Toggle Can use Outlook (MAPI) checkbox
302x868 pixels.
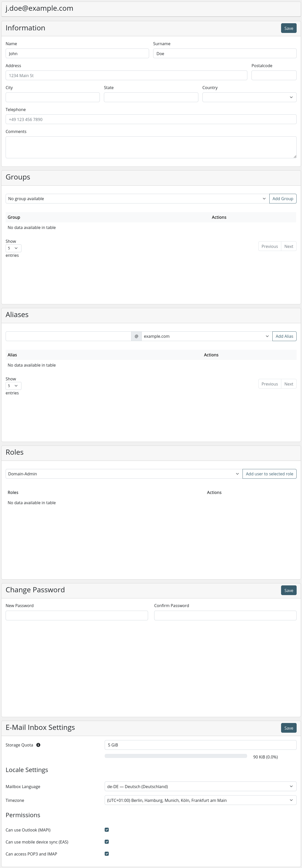point(106,830)
